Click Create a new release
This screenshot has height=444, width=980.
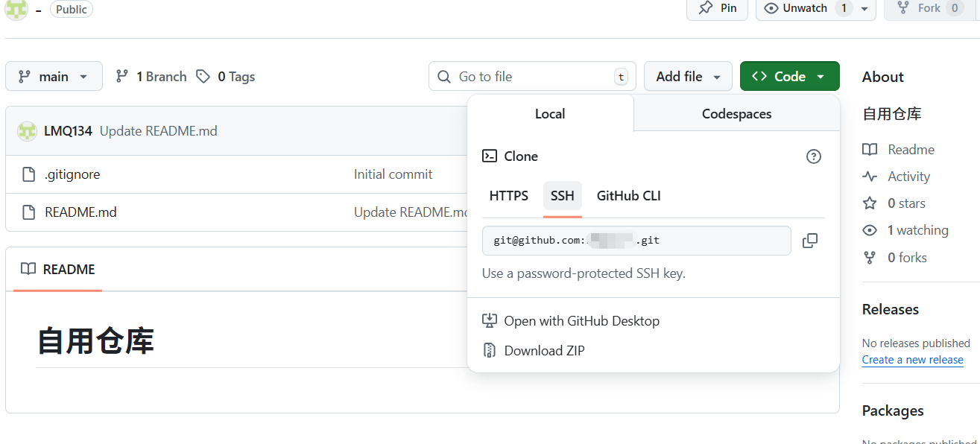tap(913, 360)
